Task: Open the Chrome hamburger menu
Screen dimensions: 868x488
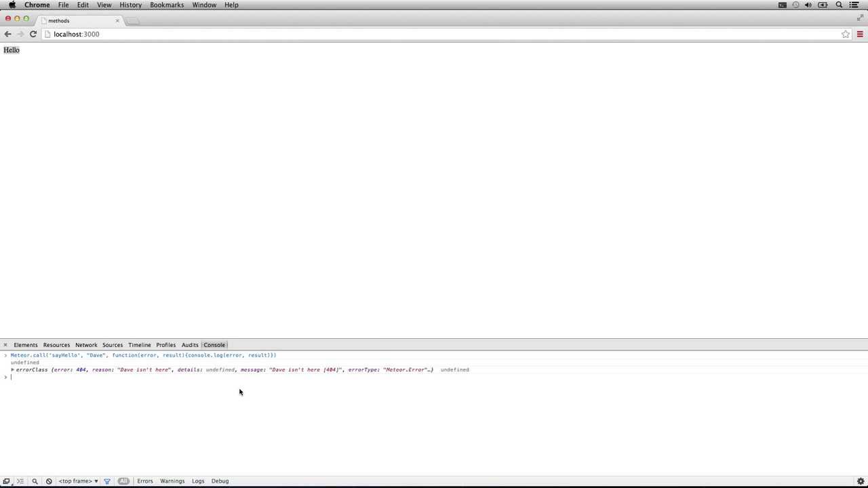Action: coord(860,34)
